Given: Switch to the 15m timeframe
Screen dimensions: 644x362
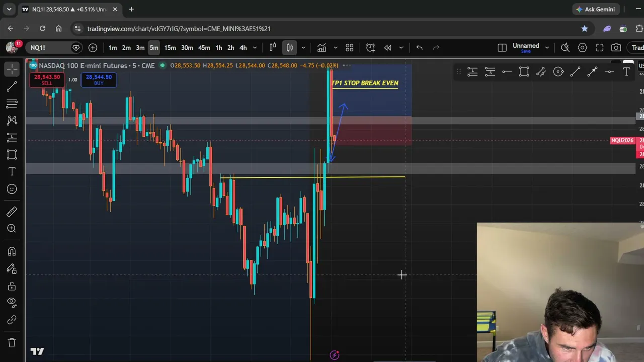Looking at the screenshot, I should 170,48.
